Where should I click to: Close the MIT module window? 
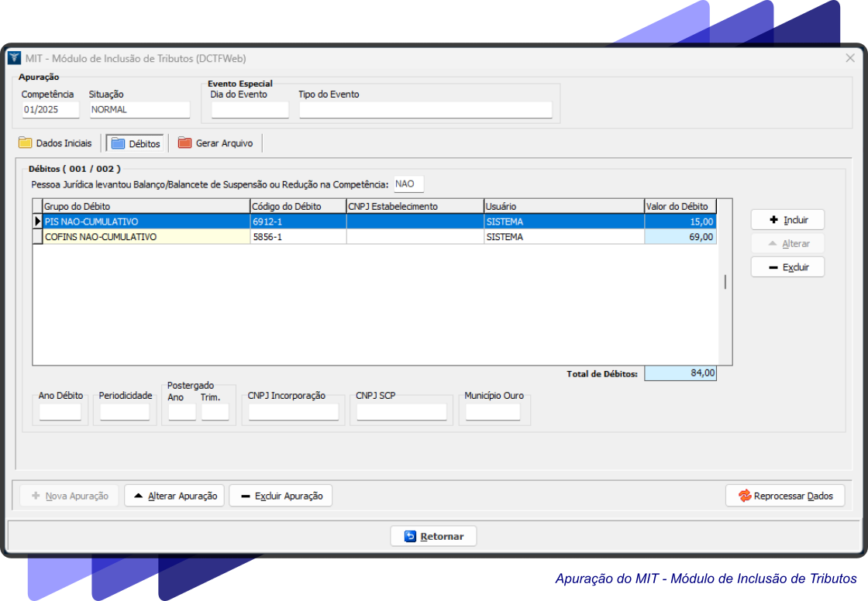pos(850,58)
